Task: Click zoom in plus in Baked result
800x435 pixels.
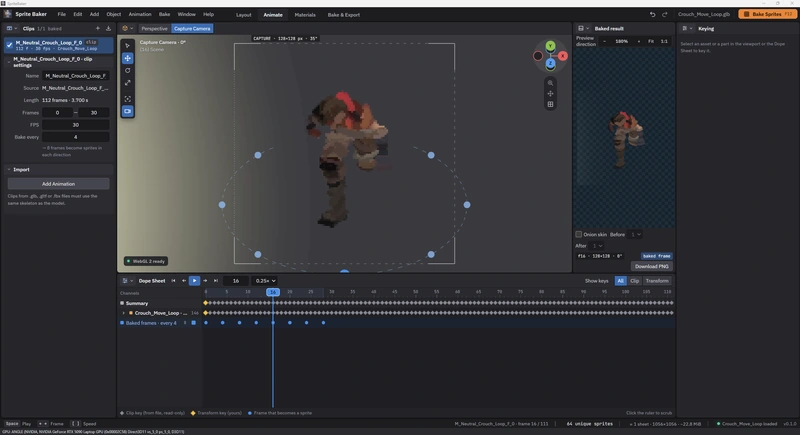Action: (x=638, y=41)
